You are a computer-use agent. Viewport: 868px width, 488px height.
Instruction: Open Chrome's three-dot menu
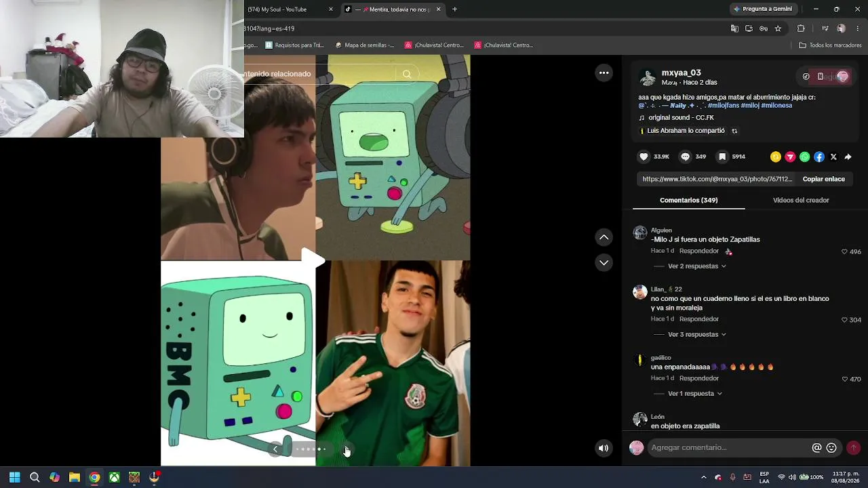858,28
